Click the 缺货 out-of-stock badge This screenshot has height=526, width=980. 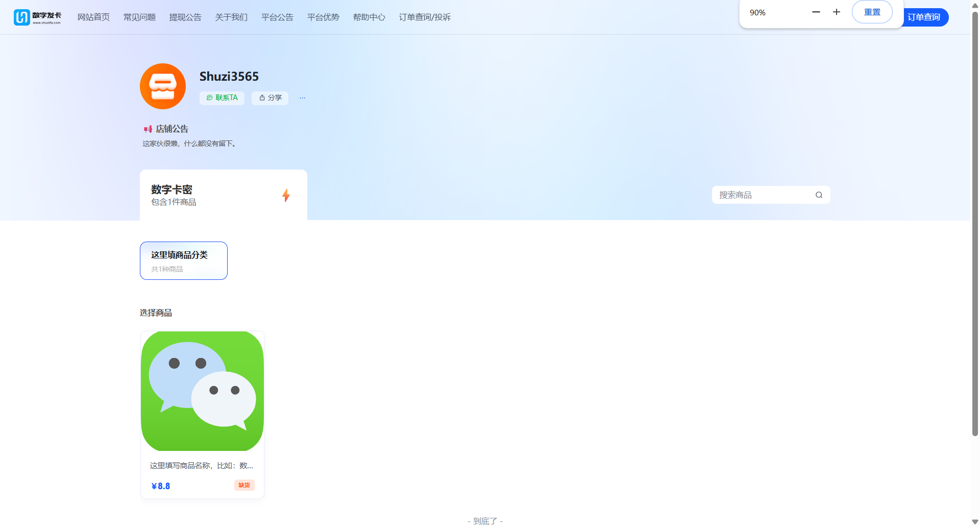tap(244, 485)
